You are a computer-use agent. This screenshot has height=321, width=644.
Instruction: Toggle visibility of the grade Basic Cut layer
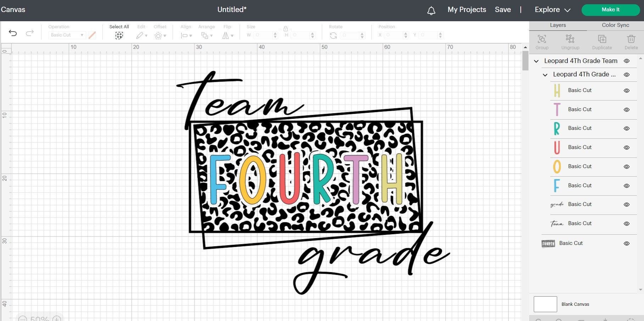[626, 205]
